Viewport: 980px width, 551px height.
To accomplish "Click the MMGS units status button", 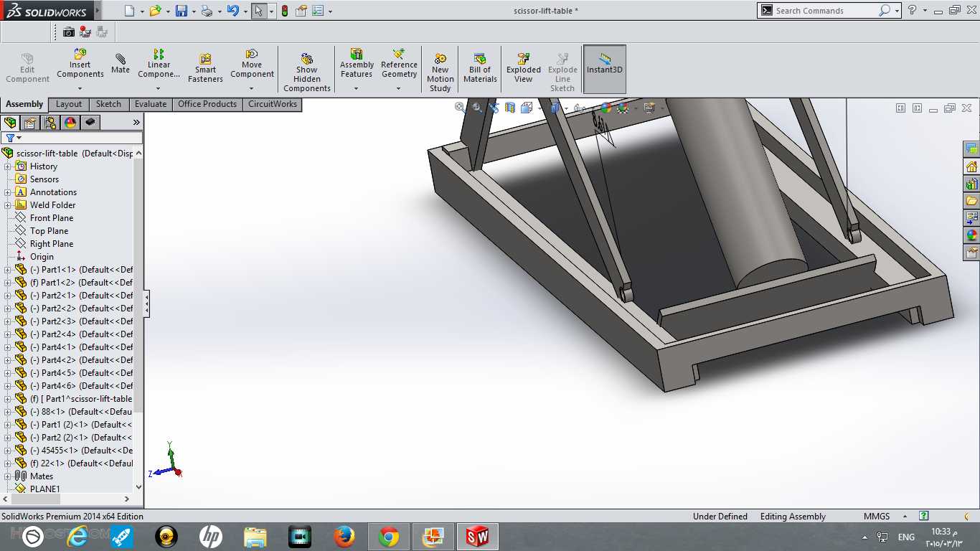I will click(x=877, y=517).
